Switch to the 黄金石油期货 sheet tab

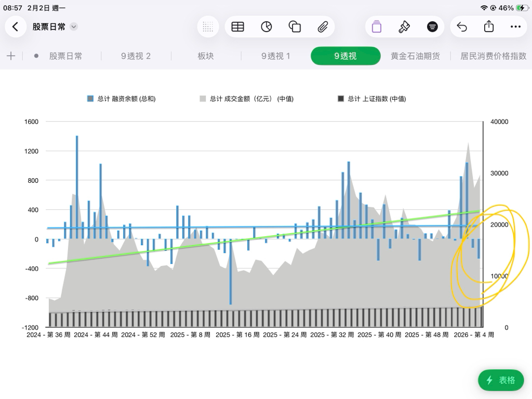415,56
